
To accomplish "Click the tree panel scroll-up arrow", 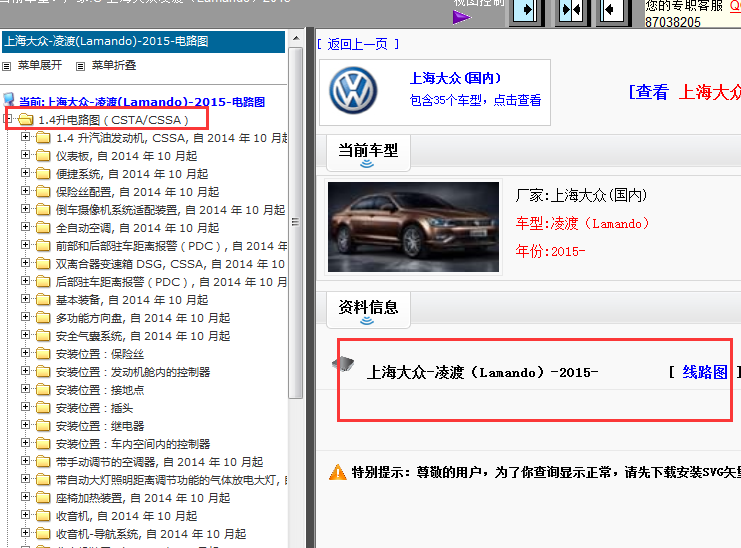I will coord(296,38).
